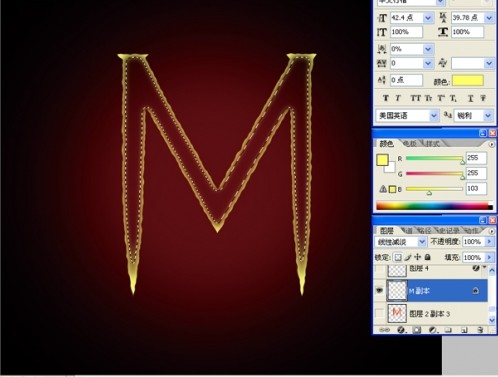This screenshot has width=498, height=377.
Task: Add a layer mask
Action: (416, 330)
